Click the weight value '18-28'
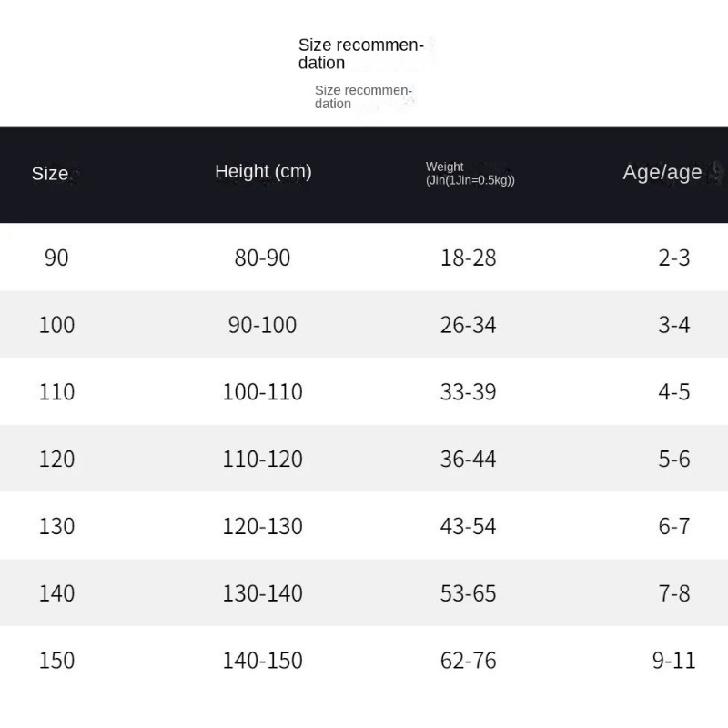This screenshot has height=728, width=728. (x=469, y=258)
